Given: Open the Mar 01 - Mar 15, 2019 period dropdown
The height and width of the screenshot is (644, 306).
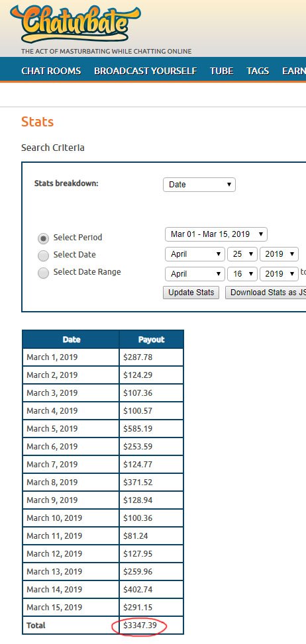Looking at the screenshot, I should [216, 234].
